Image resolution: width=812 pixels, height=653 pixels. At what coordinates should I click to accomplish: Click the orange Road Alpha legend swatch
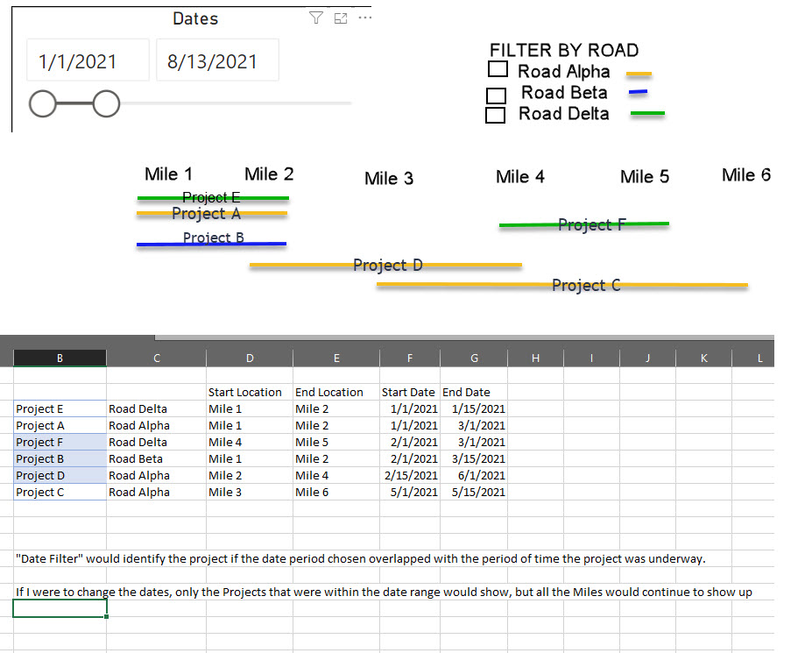pyautogui.click(x=639, y=75)
